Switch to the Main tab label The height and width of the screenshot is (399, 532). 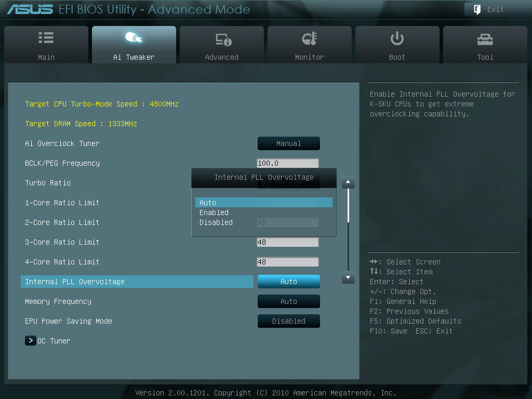click(46, 57)
